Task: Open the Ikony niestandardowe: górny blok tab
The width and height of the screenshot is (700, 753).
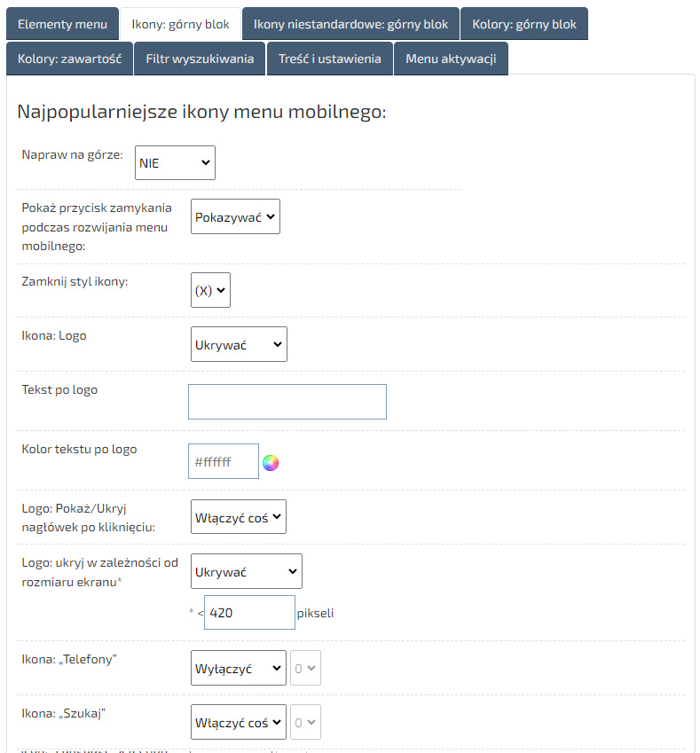Action: pos(350,24)
